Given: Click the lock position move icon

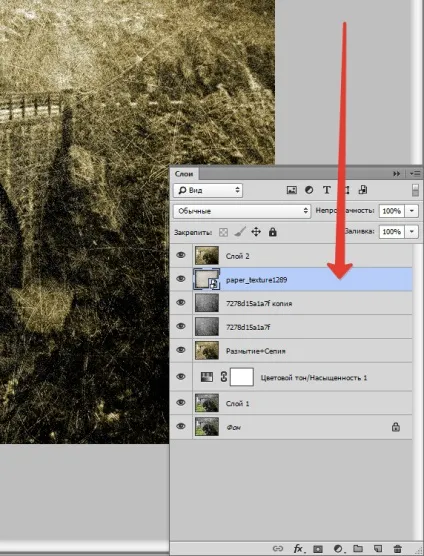Looking at the screenshot, I should pyautogui.click(x=256, y=232).
